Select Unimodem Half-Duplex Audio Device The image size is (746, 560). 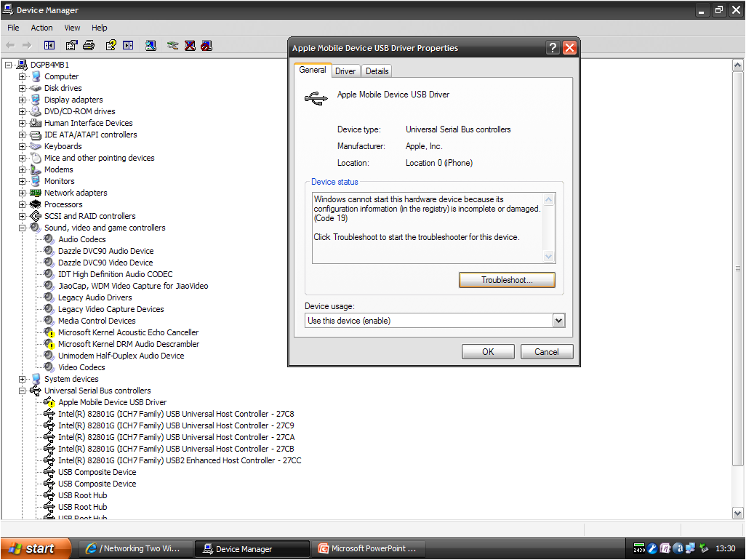(121, 356)
